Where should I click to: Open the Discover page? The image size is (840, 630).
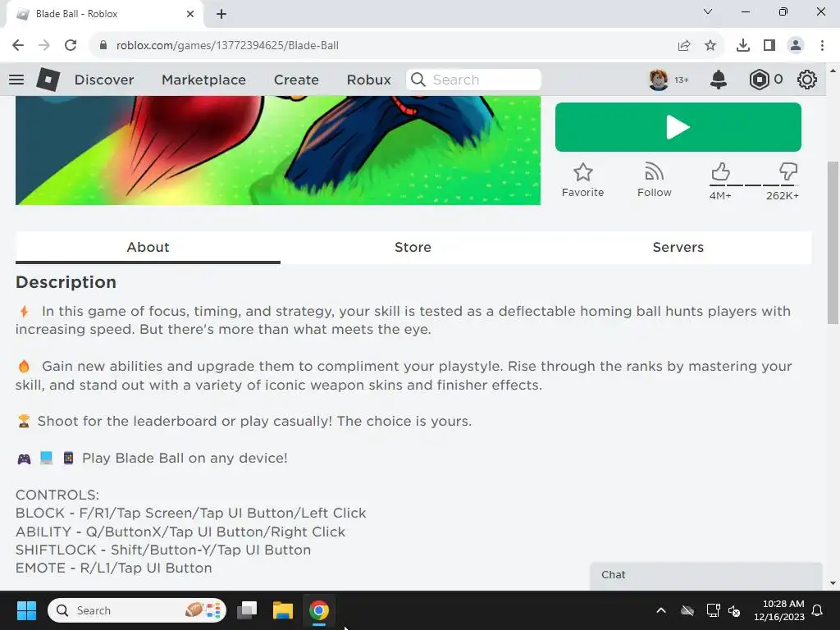pos(104,80)
